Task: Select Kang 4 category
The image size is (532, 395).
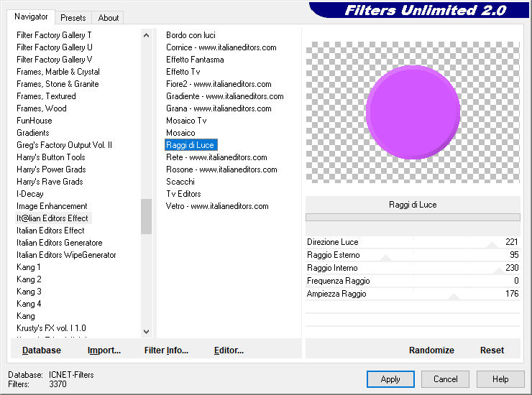Action: 29,304
